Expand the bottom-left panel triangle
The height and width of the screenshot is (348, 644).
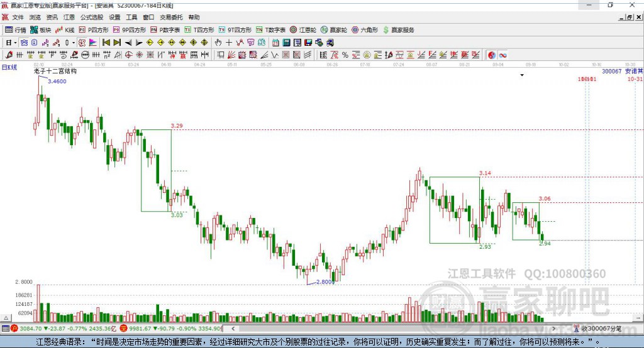tap(6, 318)
